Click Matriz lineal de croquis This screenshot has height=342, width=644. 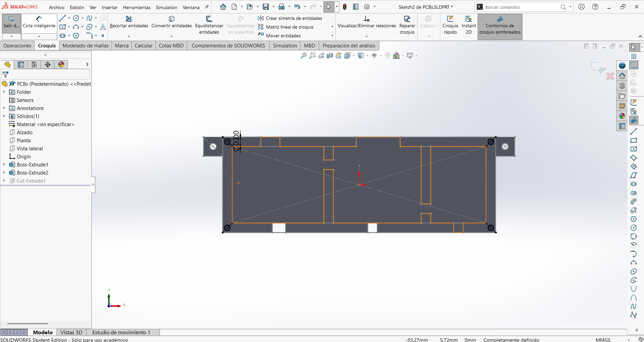click(286, 27)
